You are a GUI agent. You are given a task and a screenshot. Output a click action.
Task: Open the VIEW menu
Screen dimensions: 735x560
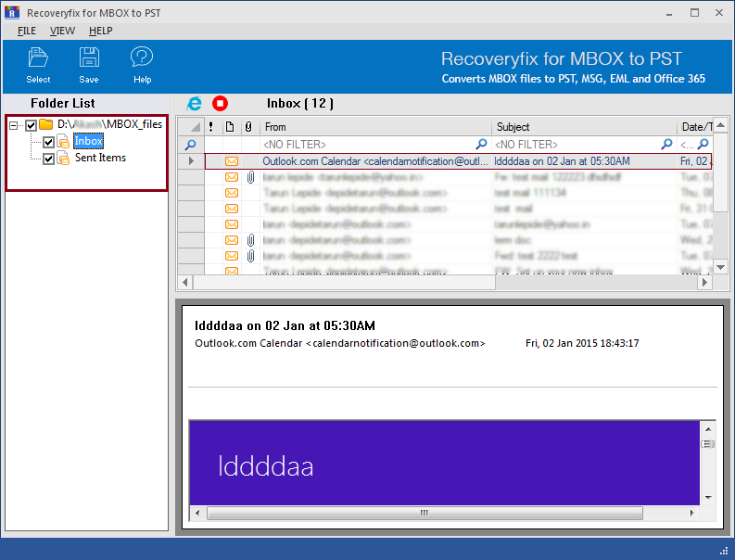(62, 31)
